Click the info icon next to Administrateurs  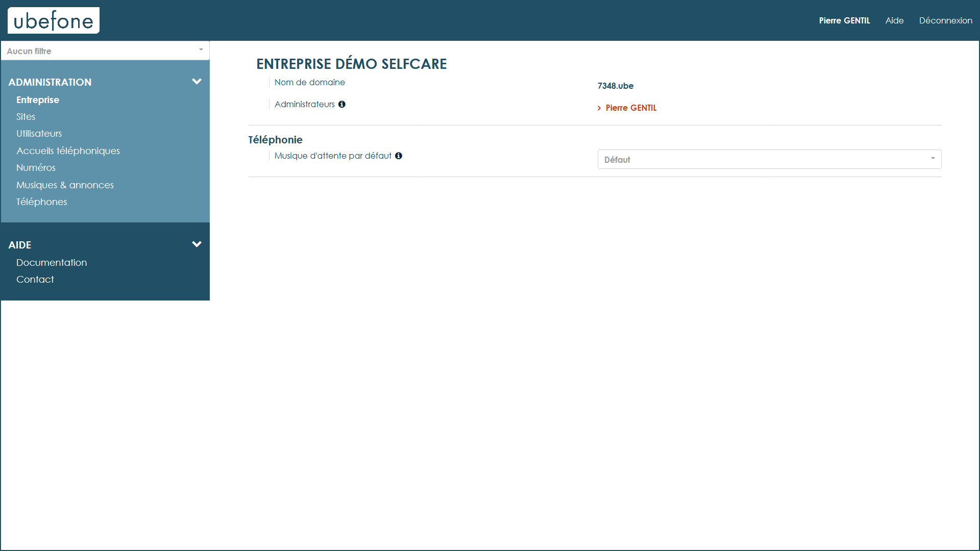tap(342, 104)
